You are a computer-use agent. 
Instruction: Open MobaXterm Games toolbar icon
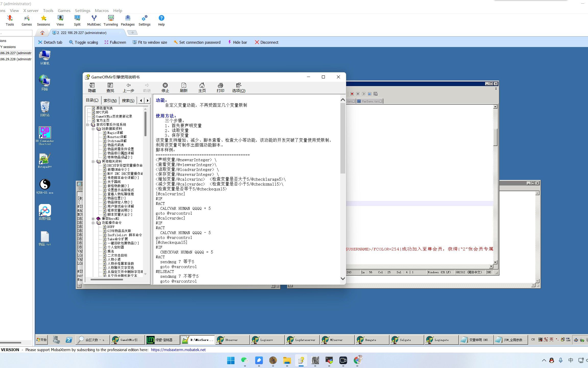(x=27, y=20)
